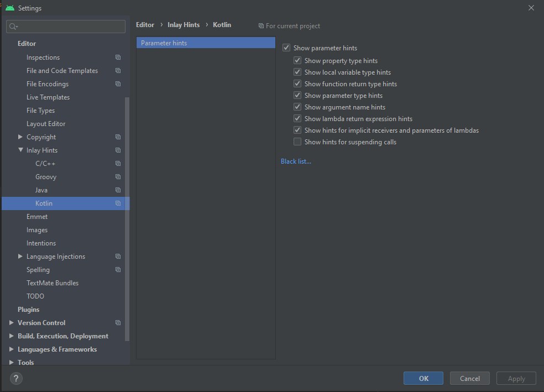The width and height of the screenshot is (544, 392).
Task: Close the Settings dialog with the X
Action: click(531, 8)
